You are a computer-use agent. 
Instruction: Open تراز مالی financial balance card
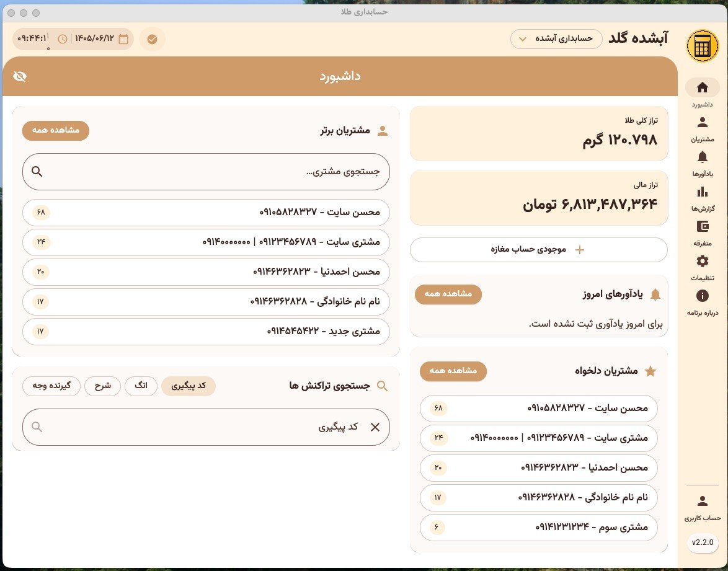539,198
